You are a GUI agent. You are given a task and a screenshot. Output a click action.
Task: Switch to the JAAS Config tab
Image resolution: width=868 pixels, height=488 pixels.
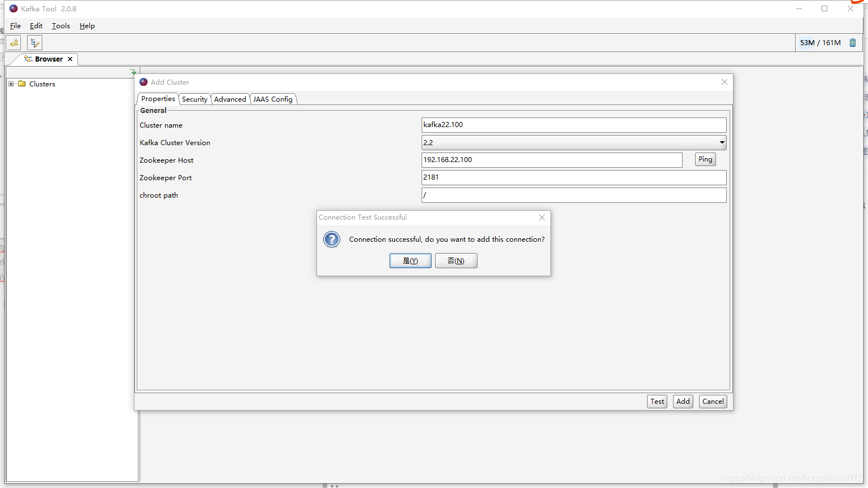[273, 99]
